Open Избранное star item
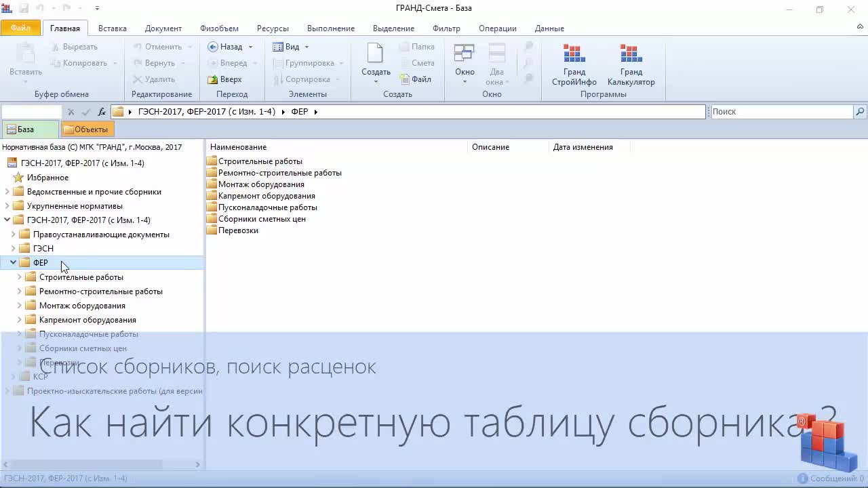The image size is (868, 488). click(x=47, y=178)
